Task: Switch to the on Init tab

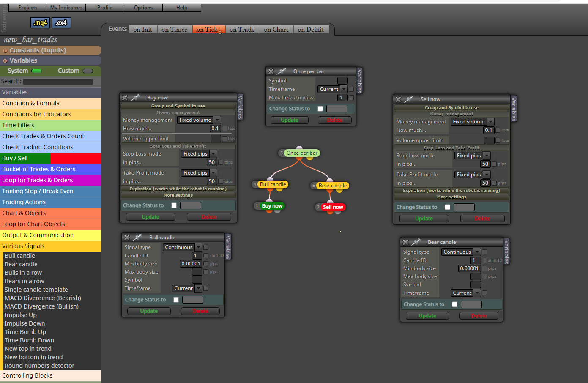Action: [x=143, y=30]
